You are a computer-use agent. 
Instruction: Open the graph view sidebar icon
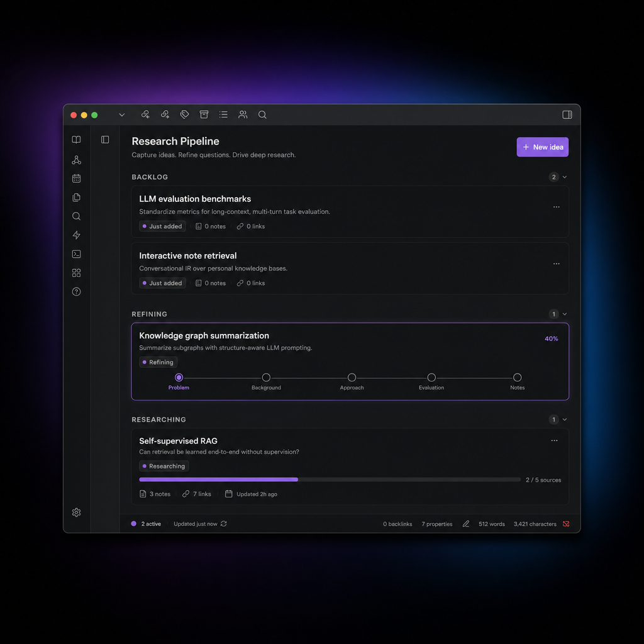pos(76,160)
